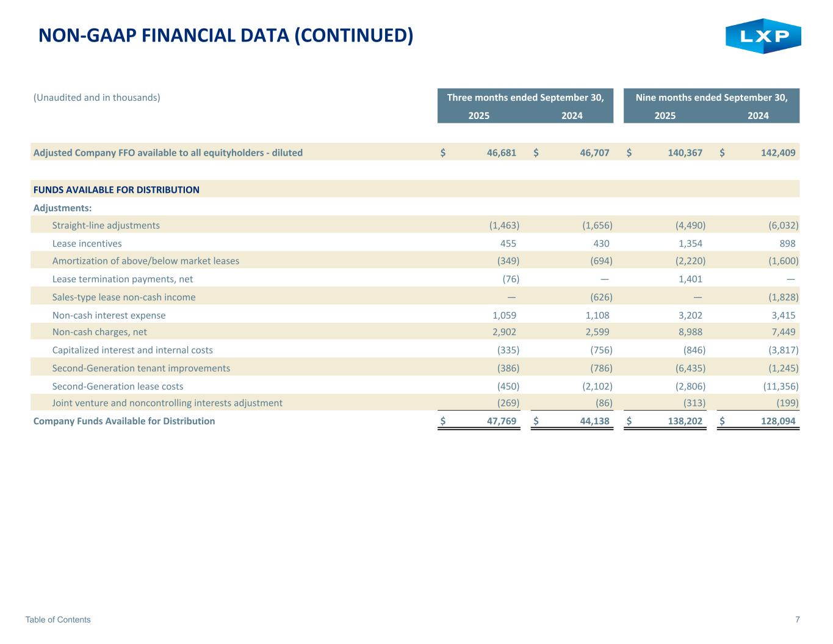Click Company Funds Available for Distribution label
This screenshot has width=833, height=644.
click(x=124, y=421)
